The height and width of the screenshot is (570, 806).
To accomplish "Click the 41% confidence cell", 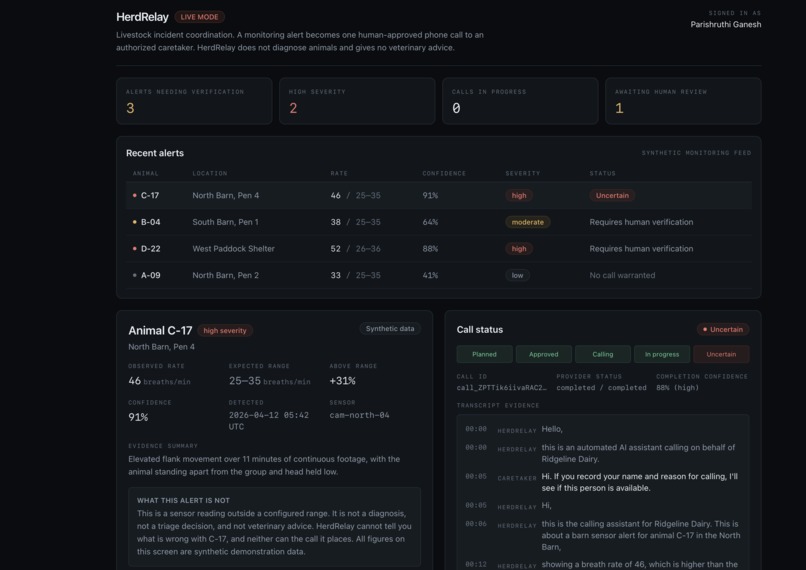I will [430, 275].
